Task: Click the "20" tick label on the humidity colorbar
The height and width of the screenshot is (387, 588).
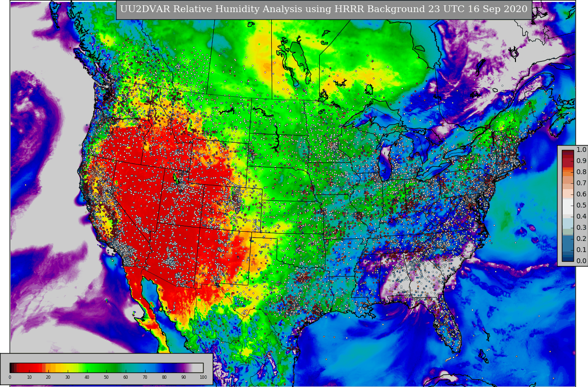Action: (48, 377)
